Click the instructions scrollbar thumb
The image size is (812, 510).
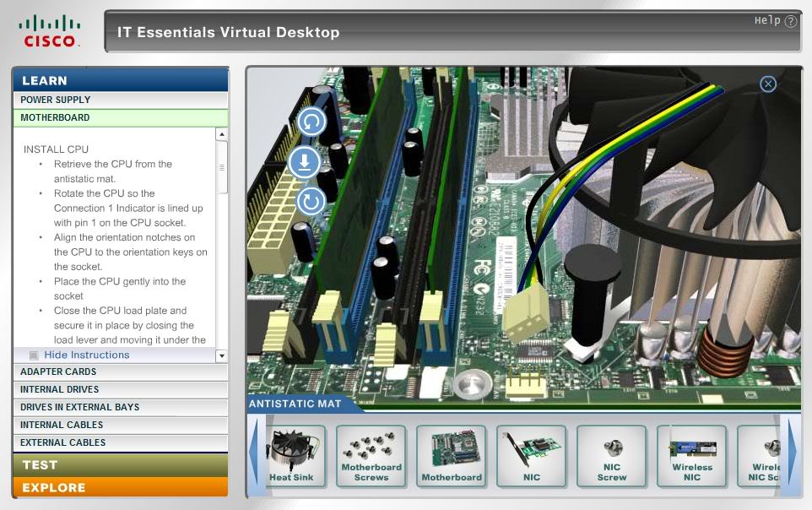tap(222, 167)
